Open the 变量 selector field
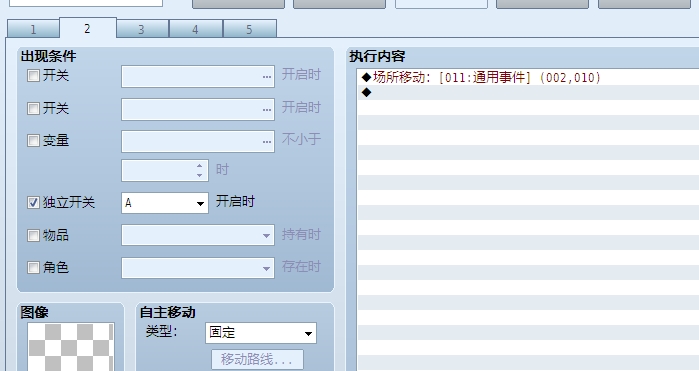Viewport: 699px width, 371px height. pyautogui.click(x=198, y=141)
